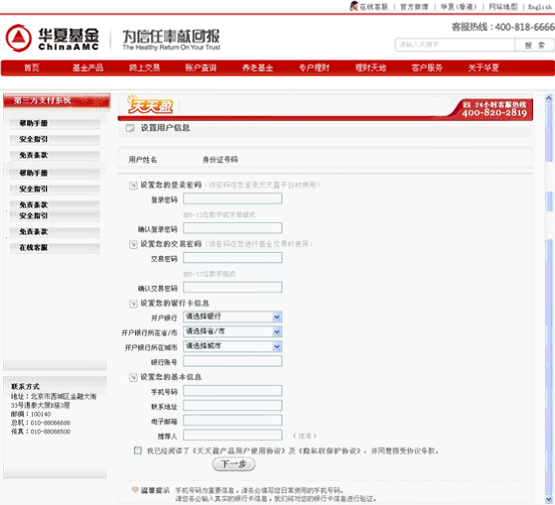Click the scrollbar up arrow
Screen dimensions: 555x505
tap(549, 98)
